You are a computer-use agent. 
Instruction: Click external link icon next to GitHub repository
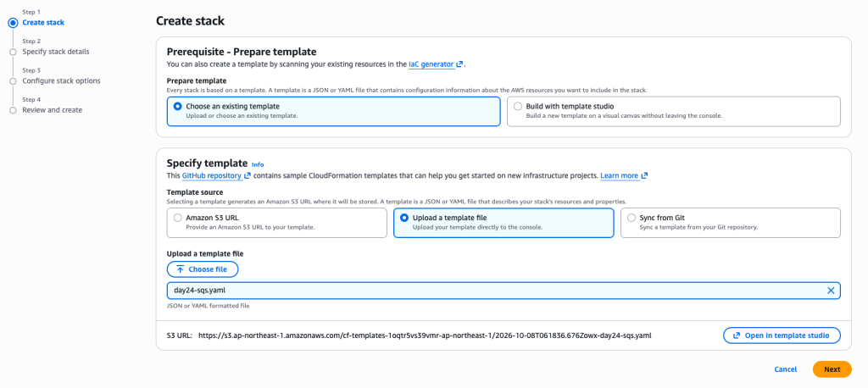248,176
